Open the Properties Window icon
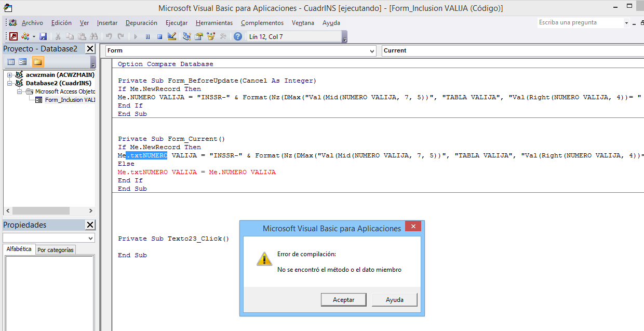 coord(199,36)
